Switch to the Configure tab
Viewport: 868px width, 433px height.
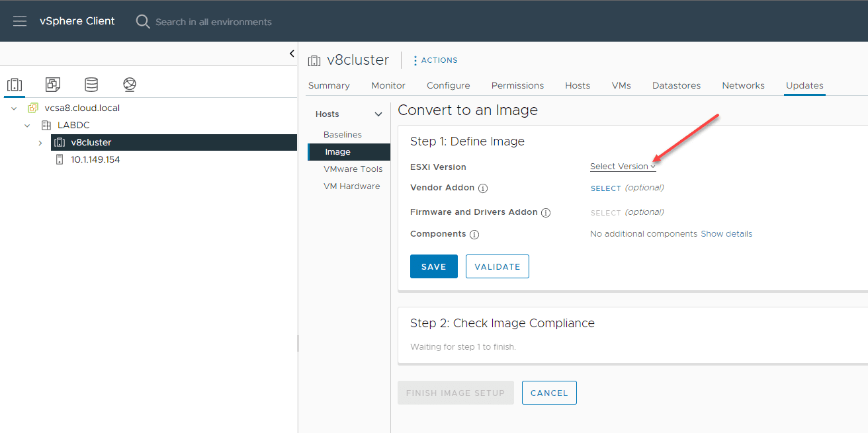point(448,85)
